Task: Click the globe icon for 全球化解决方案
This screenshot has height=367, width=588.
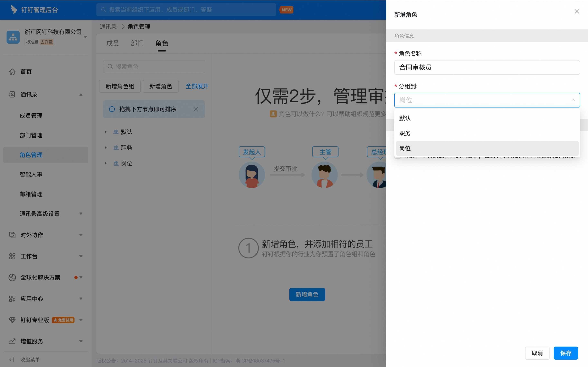Action: (12, 277)
